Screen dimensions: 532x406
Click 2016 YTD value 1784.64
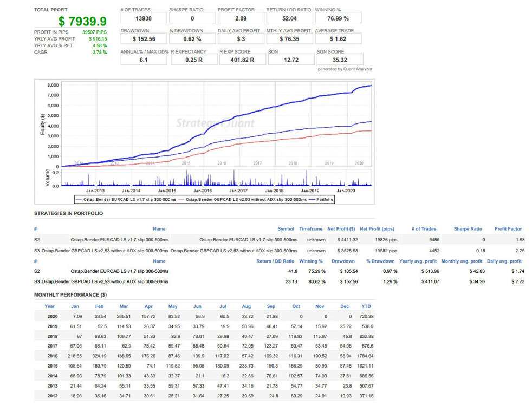[x=365, y=356]
